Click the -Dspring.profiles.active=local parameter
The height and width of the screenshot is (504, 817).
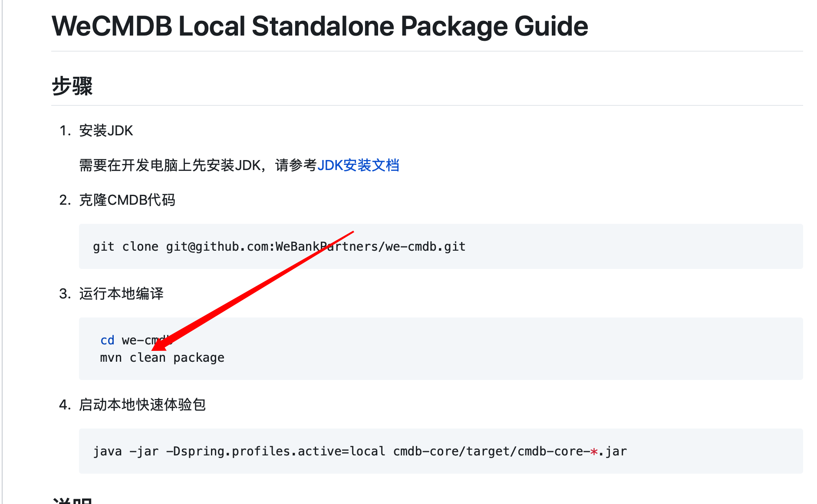point(275,451)
